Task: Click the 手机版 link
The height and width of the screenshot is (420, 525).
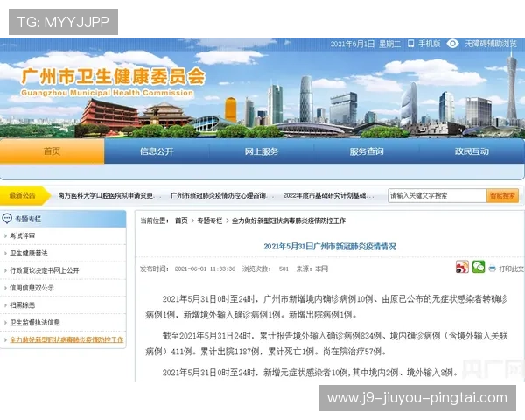Action: tap(430, 44)
